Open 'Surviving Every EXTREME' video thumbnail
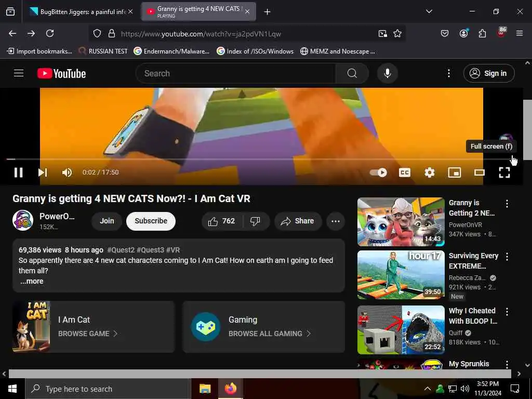 401,275
